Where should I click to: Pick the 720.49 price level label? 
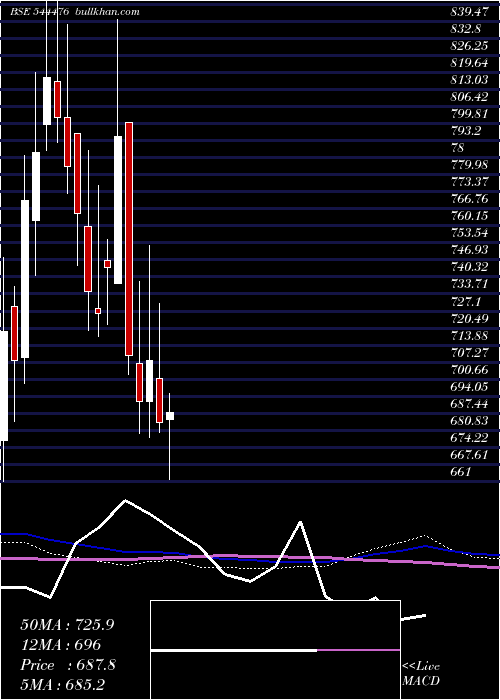(x=470, y=319)
